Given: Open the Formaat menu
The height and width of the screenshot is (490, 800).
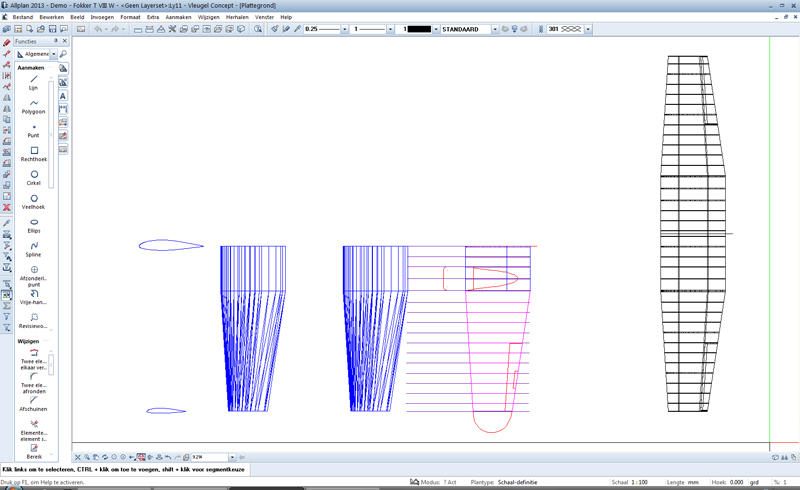Looking at the screenshot, I should (130, 17).
